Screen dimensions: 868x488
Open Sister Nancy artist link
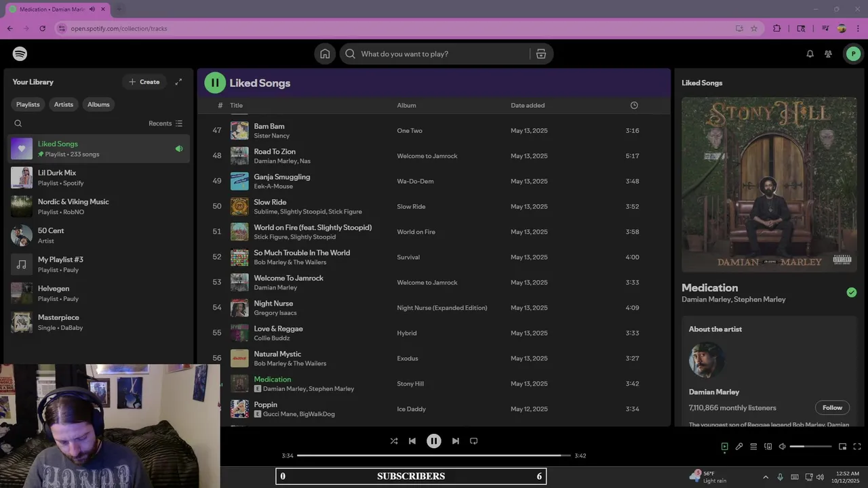(x=272, y=136)
